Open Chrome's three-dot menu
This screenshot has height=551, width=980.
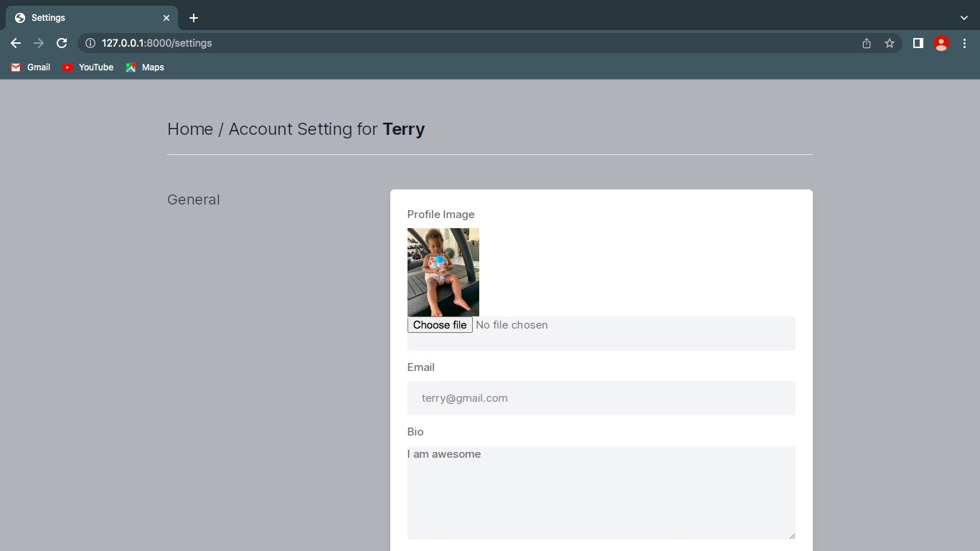[964, 43]
